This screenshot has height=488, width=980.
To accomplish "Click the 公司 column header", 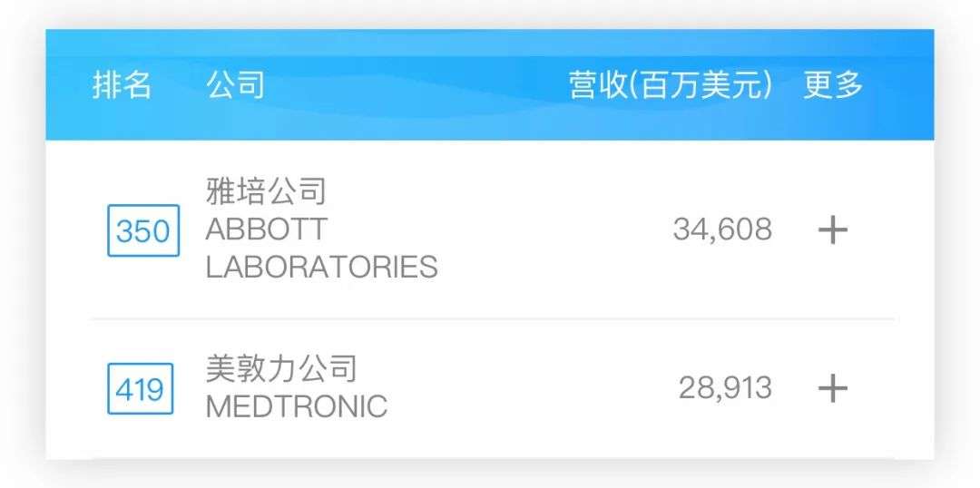I will pos(235,85).
